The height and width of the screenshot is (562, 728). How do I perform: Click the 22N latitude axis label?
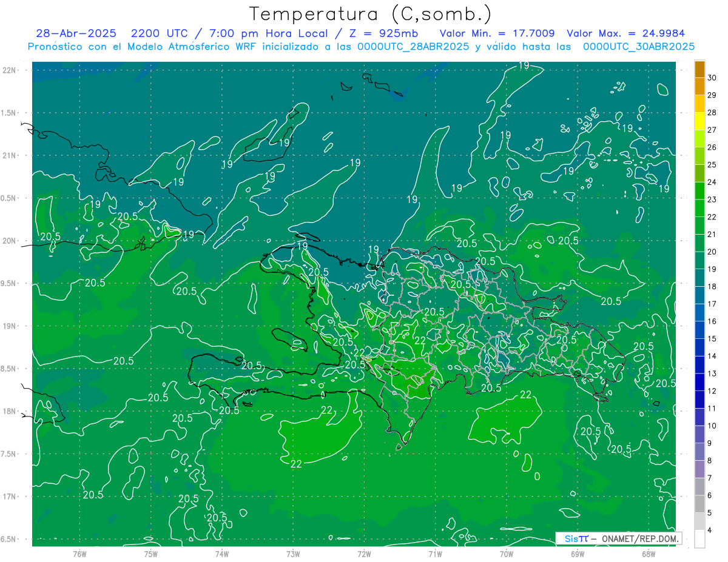(x=9, y=70)
